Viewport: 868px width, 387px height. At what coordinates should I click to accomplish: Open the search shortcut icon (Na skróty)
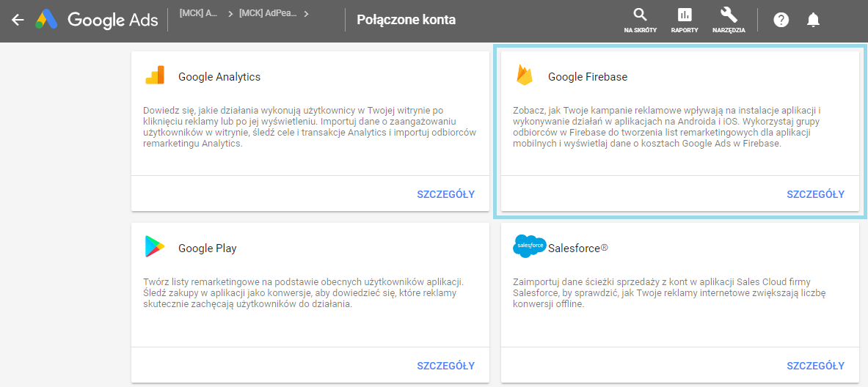coord(640,21)
